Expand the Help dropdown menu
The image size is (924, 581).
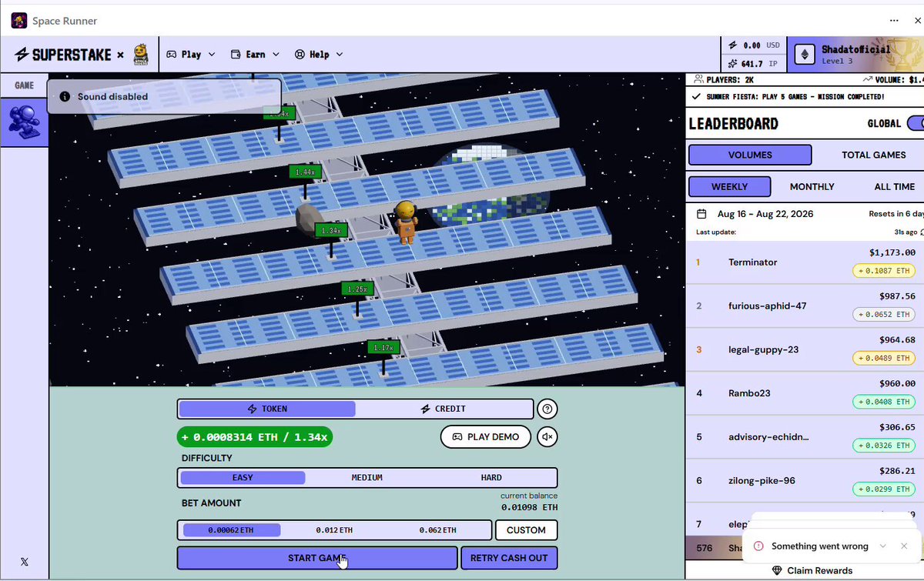point(318,55)
